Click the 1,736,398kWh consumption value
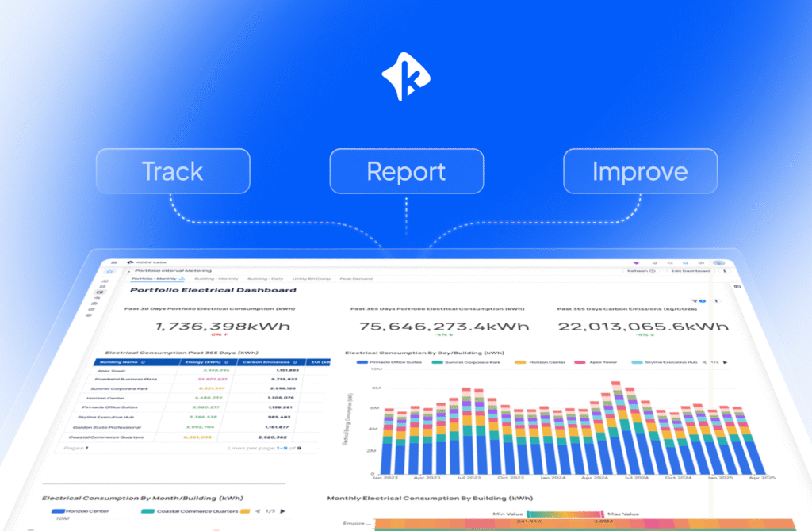Screen dimensions: 812x531 (223, 326)
